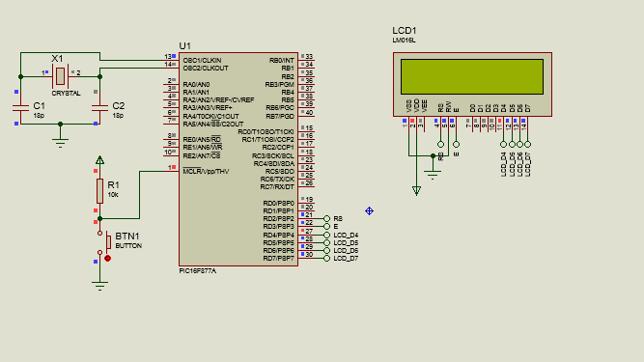Select the LCD1 reference label
Image resolution: width=644 pixels, height=362 pixels.
tap(405, 30)
